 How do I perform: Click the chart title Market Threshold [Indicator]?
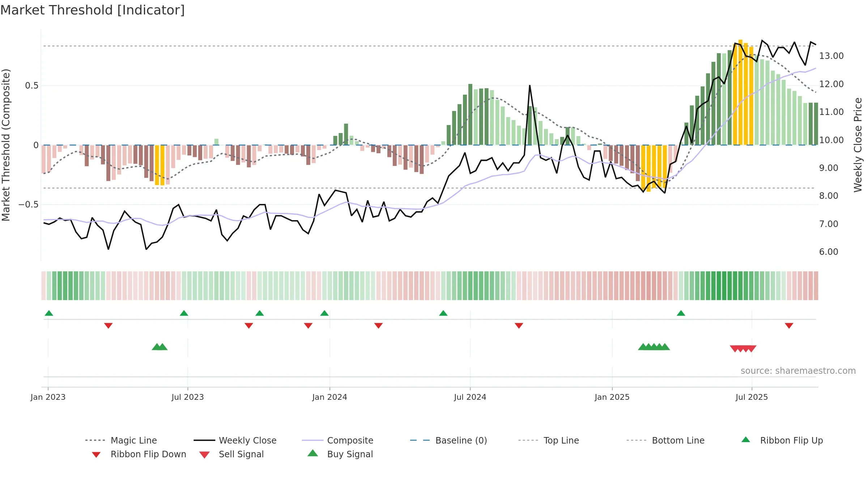93,10
